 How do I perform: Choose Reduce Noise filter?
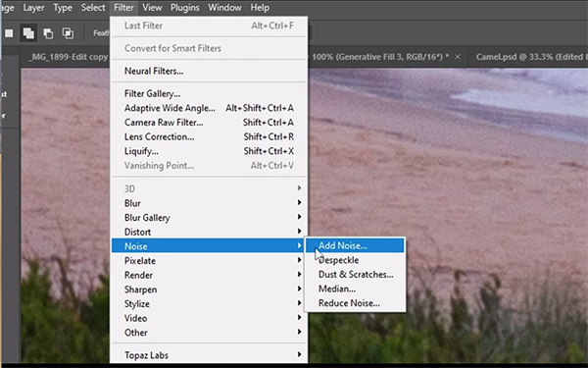355,303
